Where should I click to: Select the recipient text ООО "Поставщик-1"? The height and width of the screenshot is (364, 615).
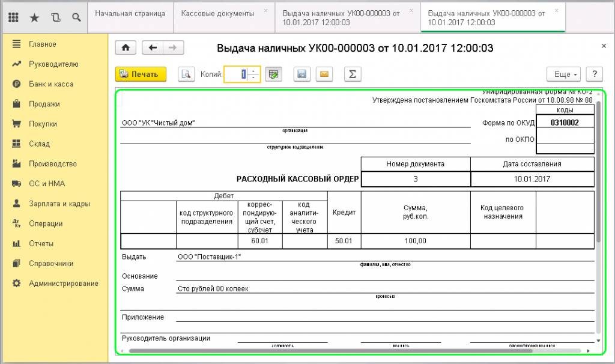[x=209, y=257]
